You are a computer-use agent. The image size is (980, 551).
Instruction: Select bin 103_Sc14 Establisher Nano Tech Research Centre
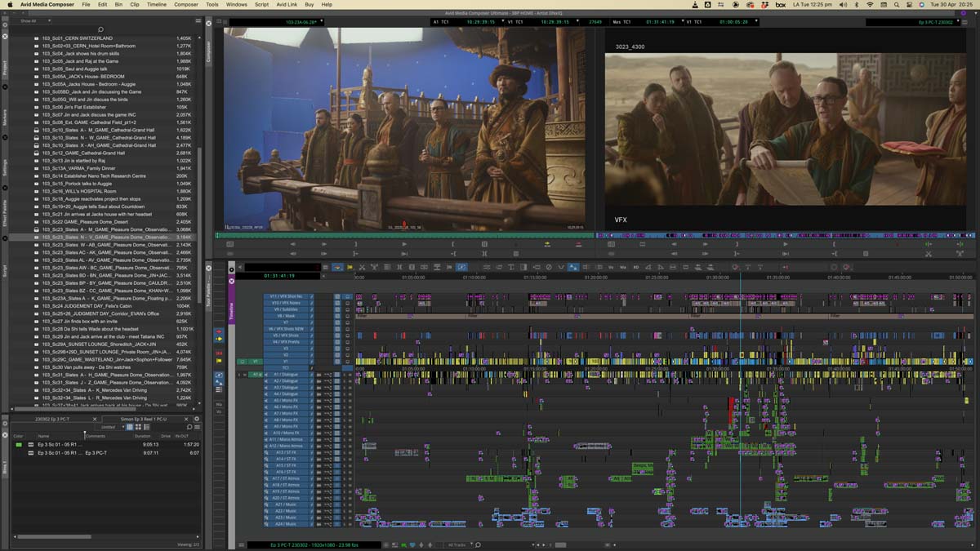point(94,176)
